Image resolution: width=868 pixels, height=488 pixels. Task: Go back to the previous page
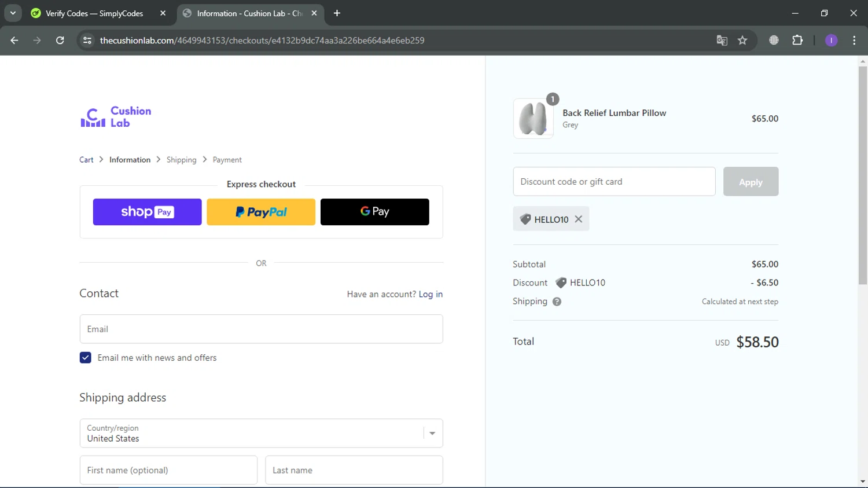coord(14,41)
